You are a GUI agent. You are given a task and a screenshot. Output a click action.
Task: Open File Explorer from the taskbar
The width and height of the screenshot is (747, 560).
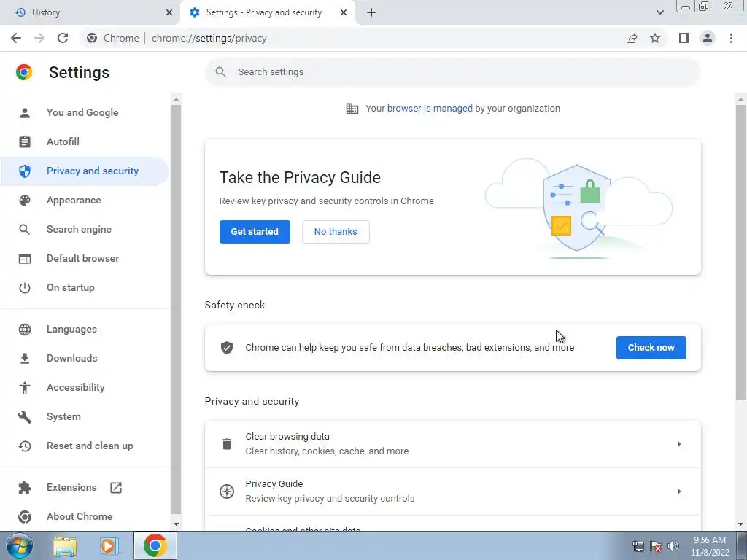point(65,546)
